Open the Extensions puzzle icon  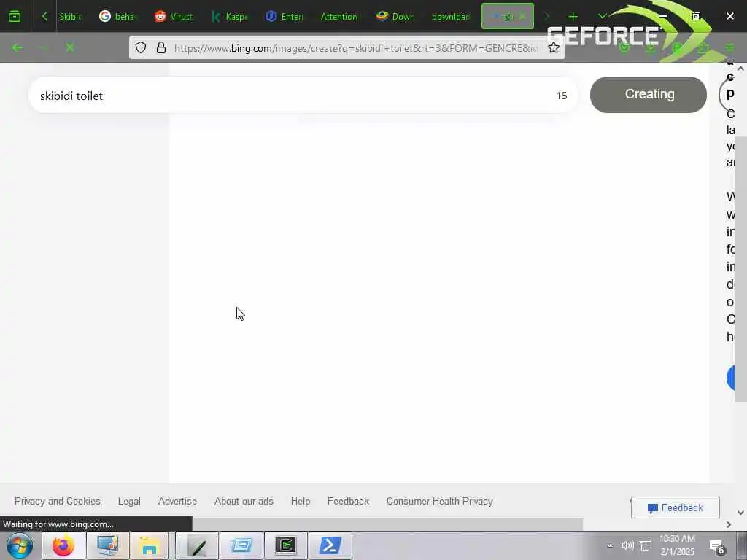tap(703, 47)
